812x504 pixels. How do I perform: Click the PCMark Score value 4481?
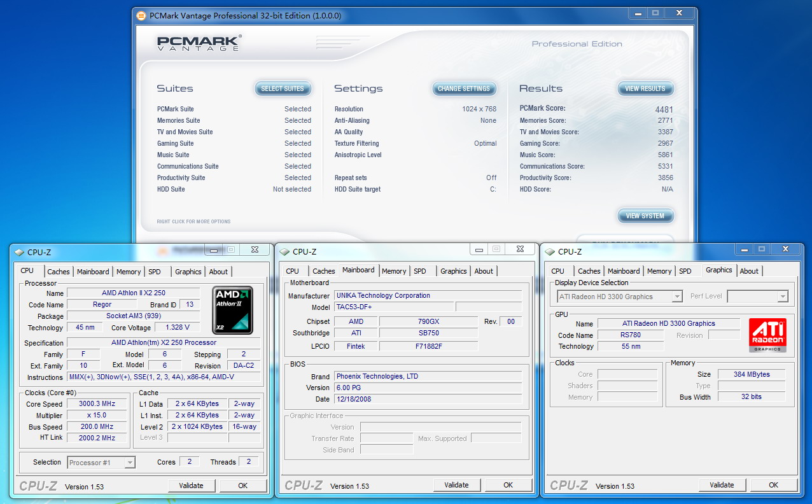point(664,109)
